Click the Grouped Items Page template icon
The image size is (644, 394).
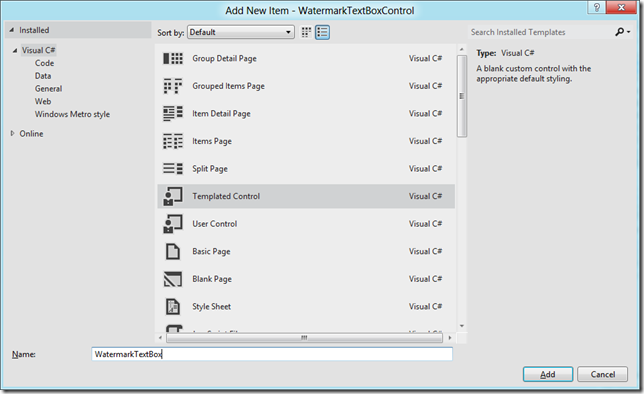point(173,86)
